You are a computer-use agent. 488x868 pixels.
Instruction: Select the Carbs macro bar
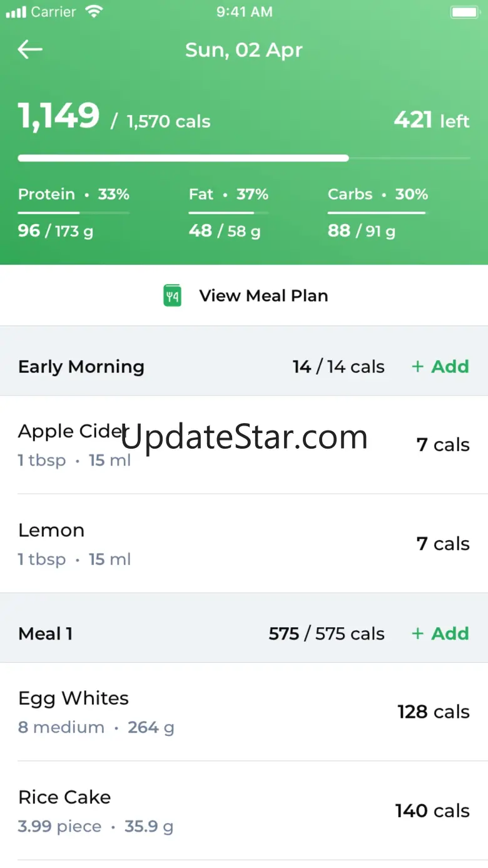tap(377, 213)
